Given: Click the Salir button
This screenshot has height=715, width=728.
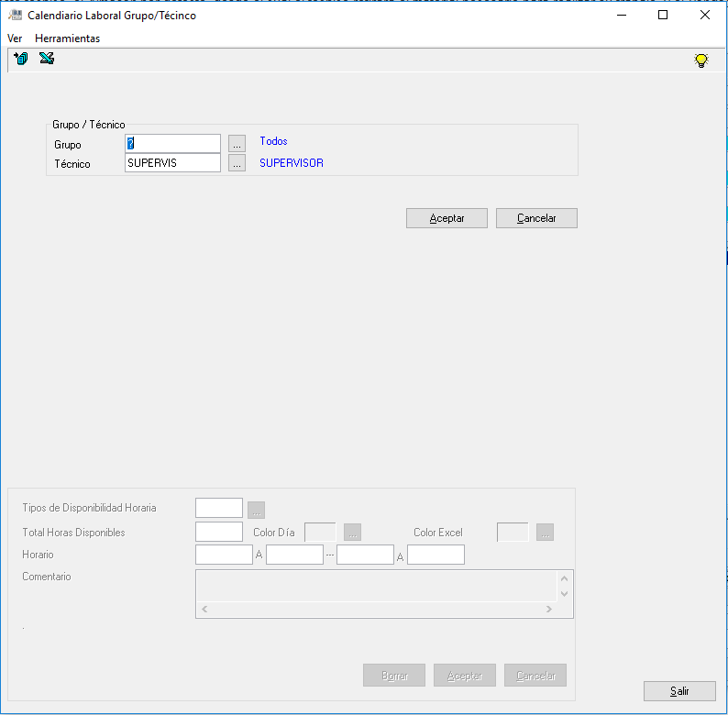Looking at the screenshot, I should click(679, 691).
